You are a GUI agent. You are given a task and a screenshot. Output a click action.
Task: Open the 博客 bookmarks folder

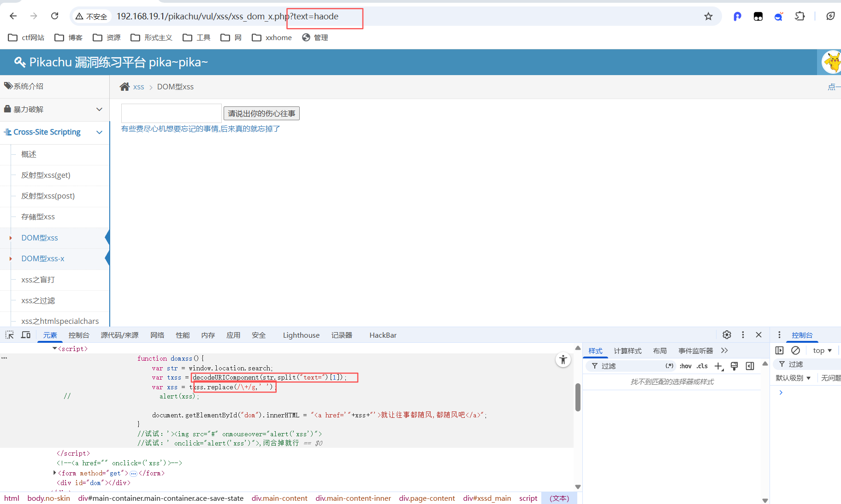pos(68,37)
